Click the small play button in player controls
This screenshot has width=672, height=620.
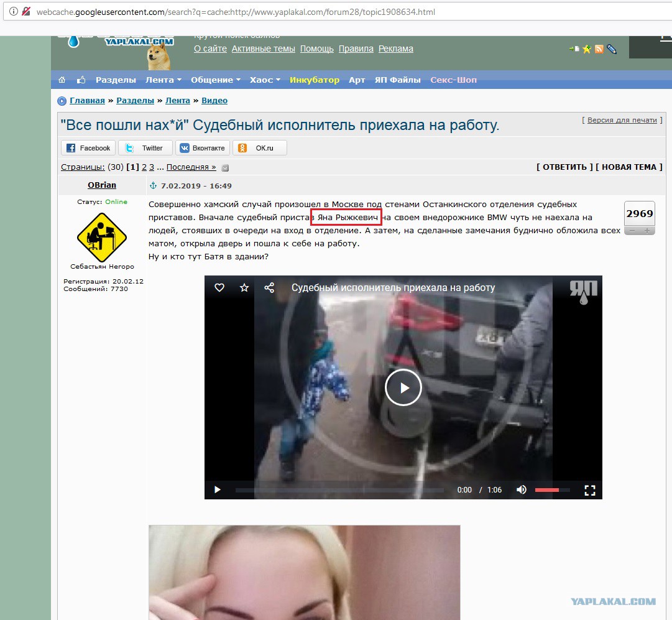218,489
